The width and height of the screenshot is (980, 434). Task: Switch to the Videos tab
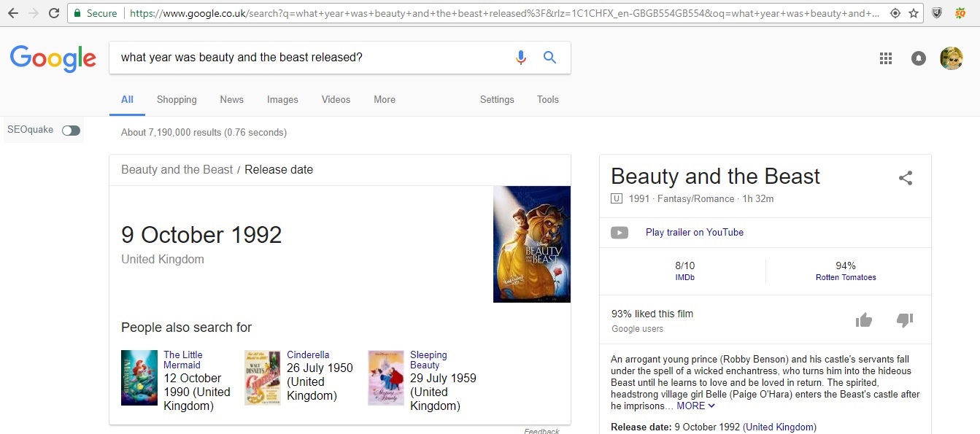click(336, 100)
